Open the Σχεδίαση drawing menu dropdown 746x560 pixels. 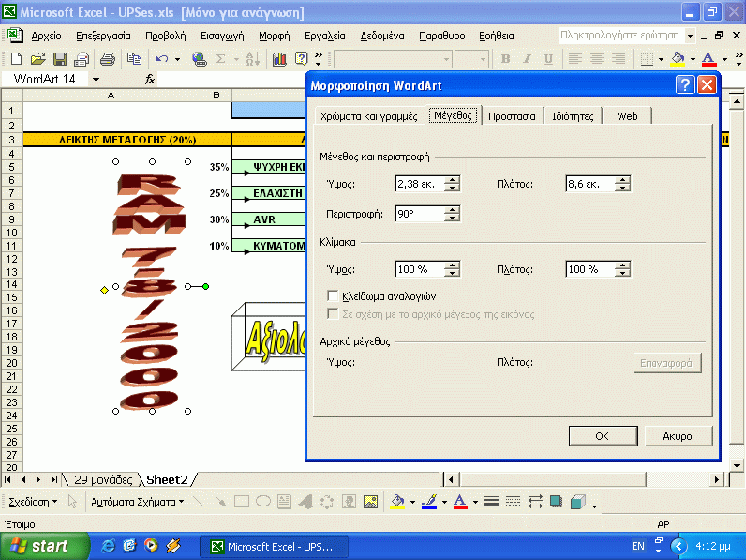[33, 502]
